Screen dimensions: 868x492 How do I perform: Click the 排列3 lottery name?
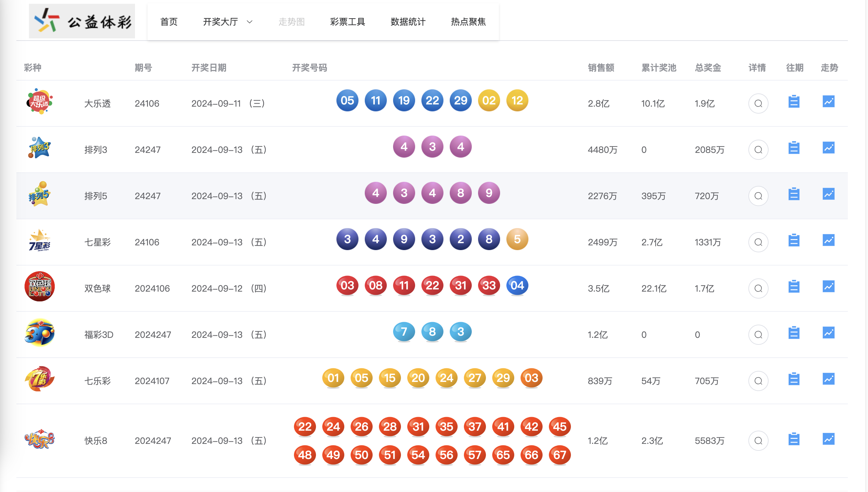(96, 150)
